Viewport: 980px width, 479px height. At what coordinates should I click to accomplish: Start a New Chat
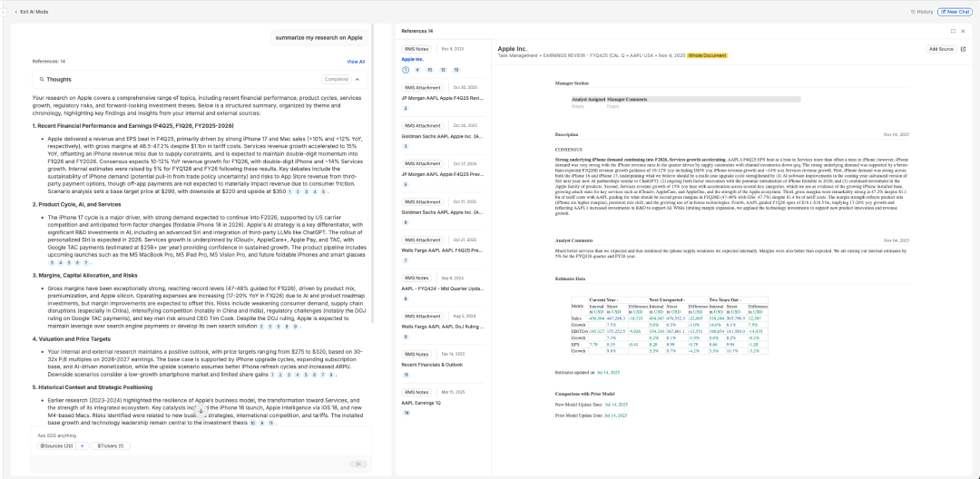955,12
